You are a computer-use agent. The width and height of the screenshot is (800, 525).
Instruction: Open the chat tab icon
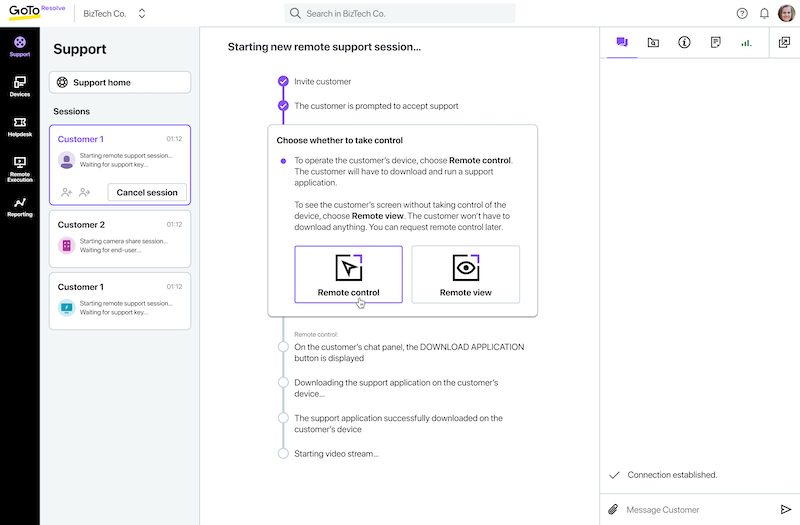(x=621, y=42)
